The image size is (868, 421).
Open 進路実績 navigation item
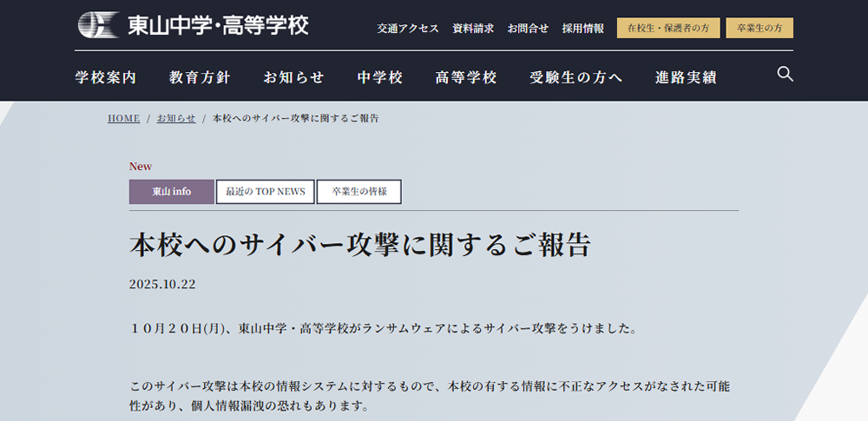[x=686, y=77]
